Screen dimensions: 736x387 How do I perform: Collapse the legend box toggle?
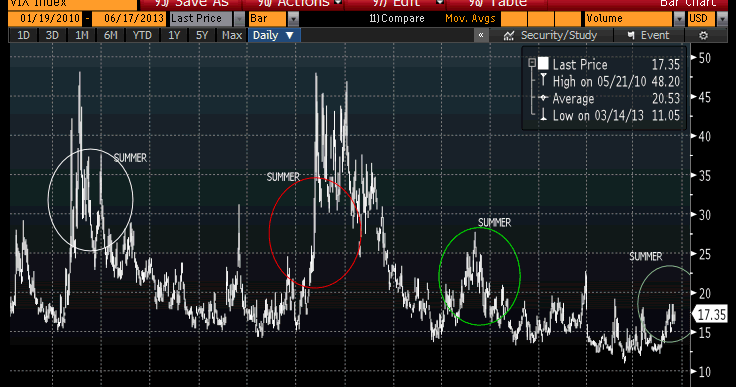pos(532,62)
